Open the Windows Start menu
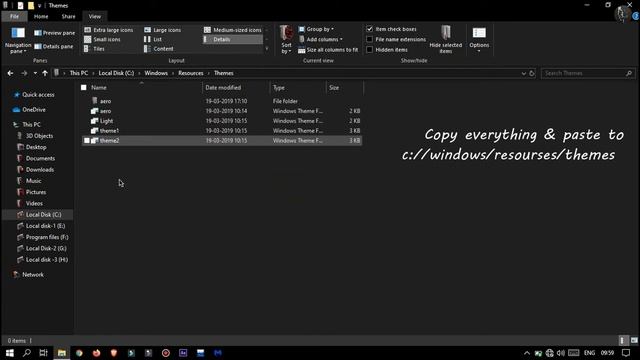This screenshot has height=360, width=640. [9, 353]
